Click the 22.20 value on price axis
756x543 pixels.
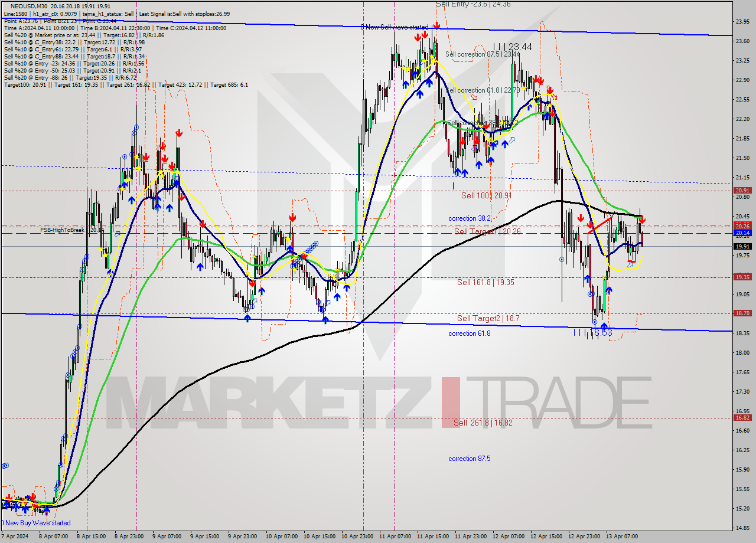point(742,119)
